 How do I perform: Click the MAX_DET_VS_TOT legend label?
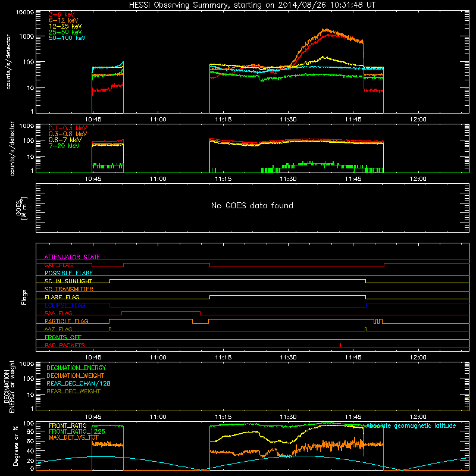73,437
